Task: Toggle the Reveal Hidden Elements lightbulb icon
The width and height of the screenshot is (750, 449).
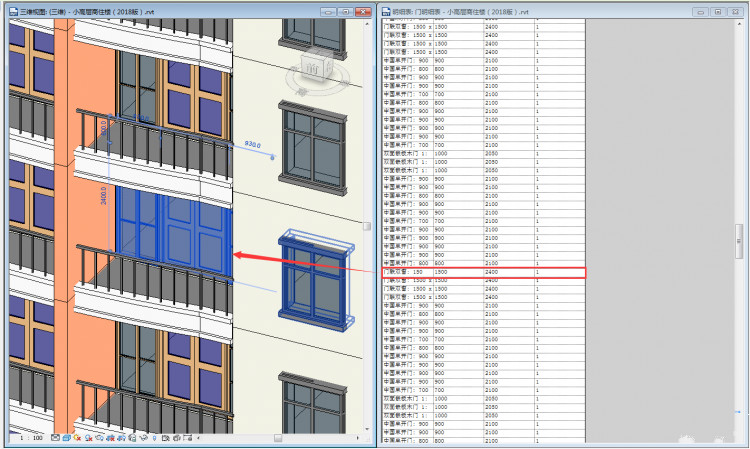Action: (x=154, y=438)
